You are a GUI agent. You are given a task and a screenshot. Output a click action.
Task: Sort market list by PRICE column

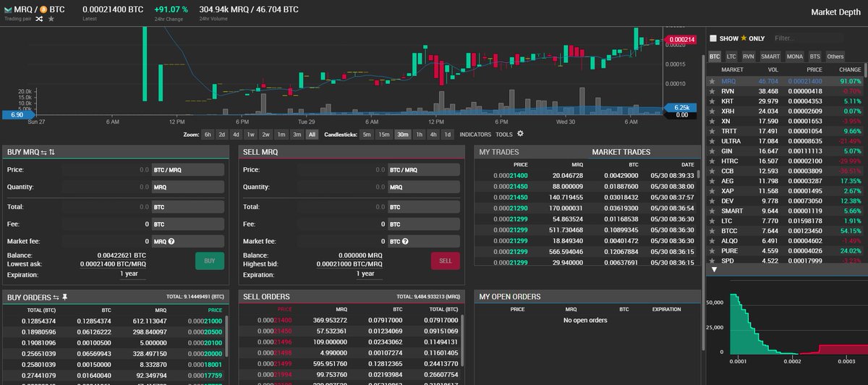pyautogui.click(x=814, y=69)
